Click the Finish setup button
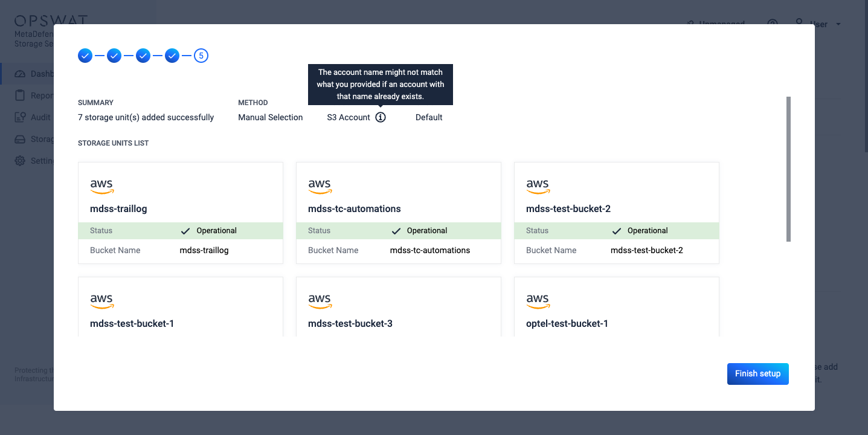Screen dimensions: 868x435 click(758, 374)
